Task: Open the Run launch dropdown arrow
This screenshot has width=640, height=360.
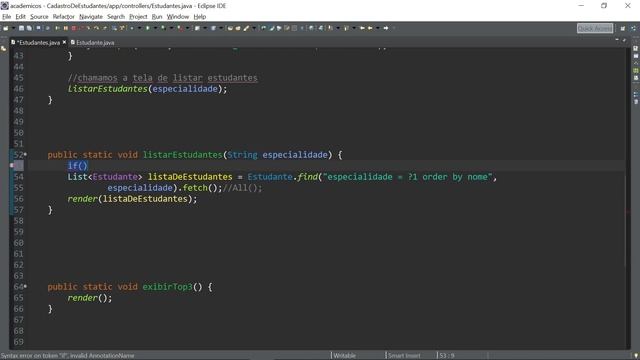Action: tap(156, 28)
